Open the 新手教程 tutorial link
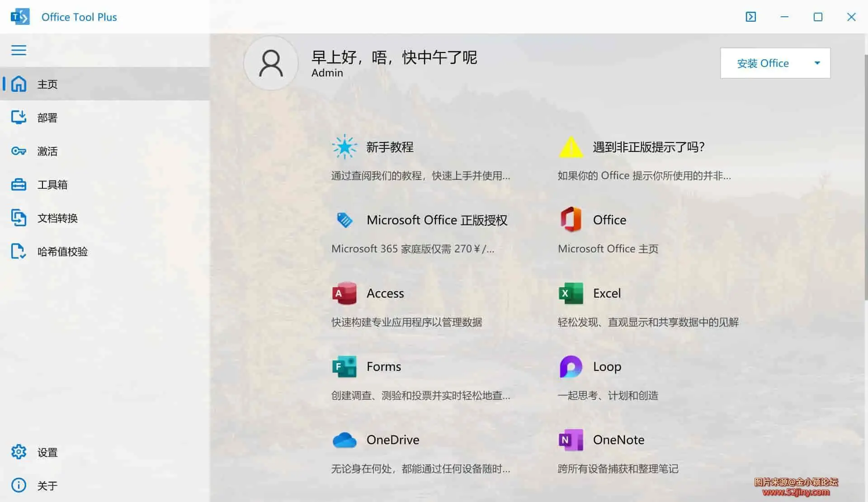This screenshot has width=868, height=502. 390,147
